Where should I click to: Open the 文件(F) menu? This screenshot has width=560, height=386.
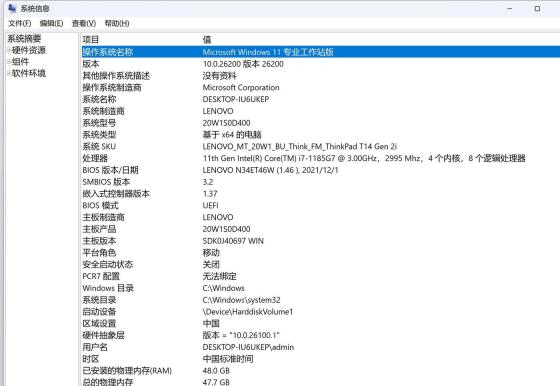click(20, 24)
